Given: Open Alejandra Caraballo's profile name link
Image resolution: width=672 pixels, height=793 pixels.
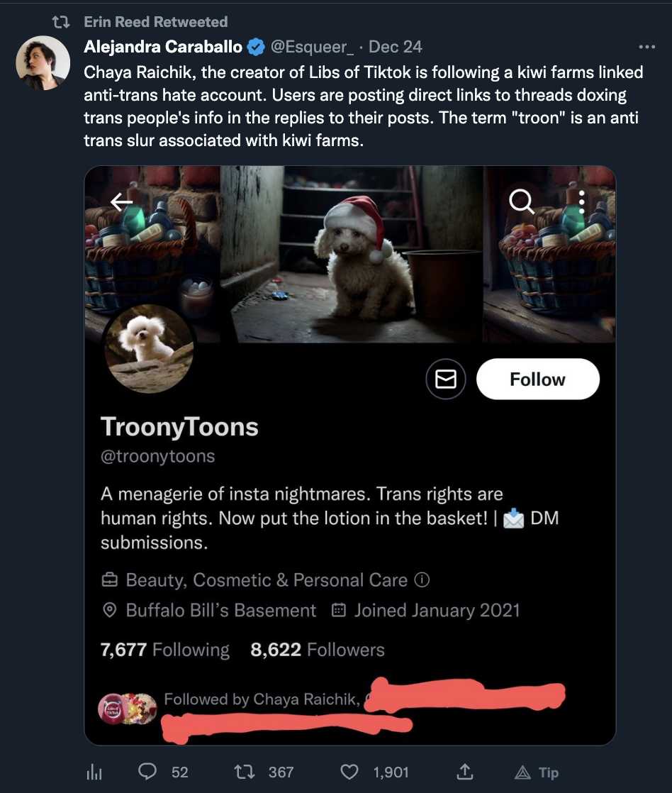Looking at the screenshot, I should coord(164,47).
